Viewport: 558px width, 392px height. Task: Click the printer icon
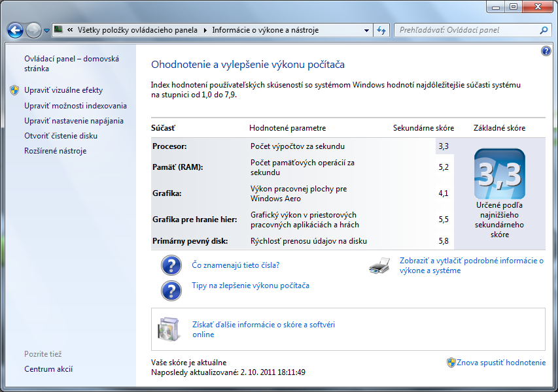(x=379, y=266)
